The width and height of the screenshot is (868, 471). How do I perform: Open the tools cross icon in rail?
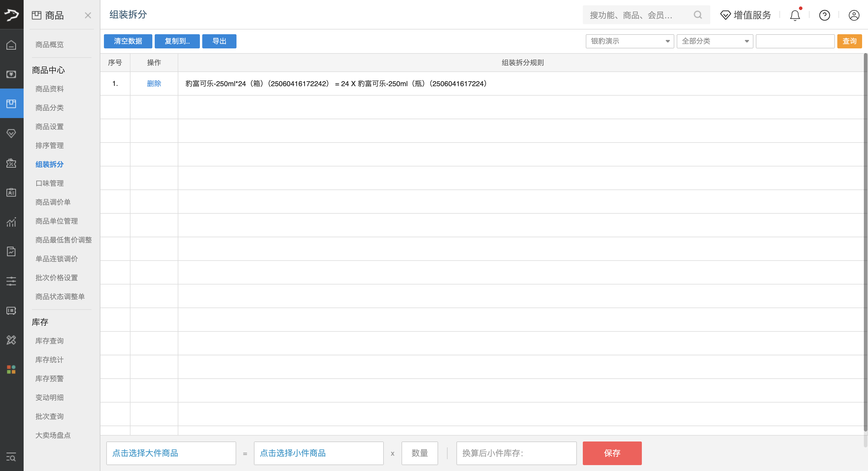12,340
